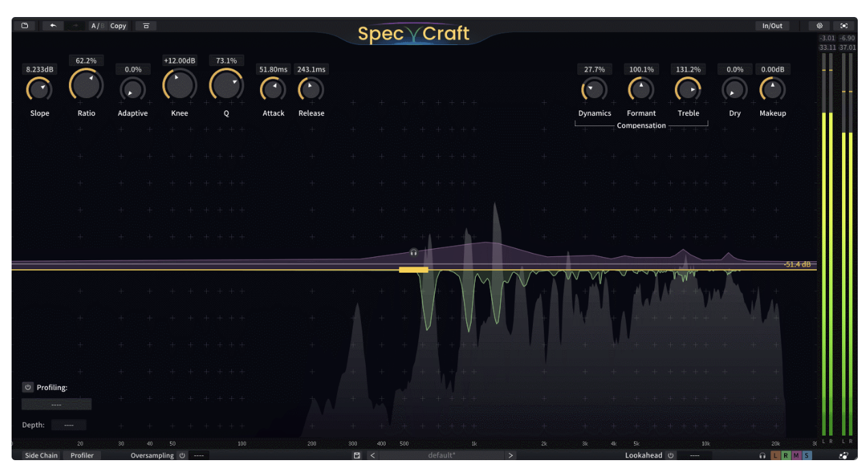Click the Formant compensation knob
868x469 pixels.
[641, 89]
